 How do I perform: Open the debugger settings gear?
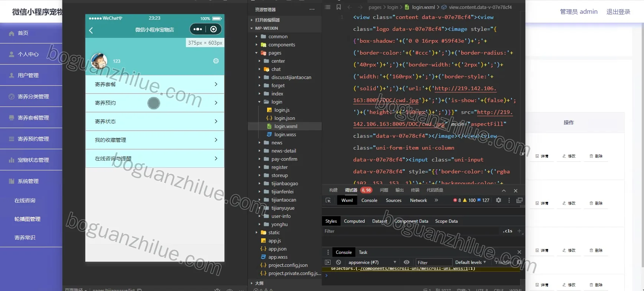pos(499,200)
